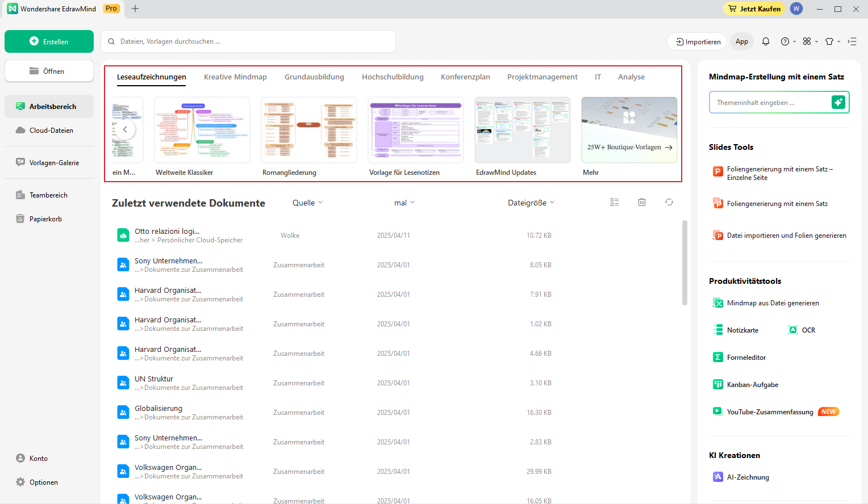Open the Vorlagen-Galerie
This screenshot has height=504, width=868.
pos(49,163)
